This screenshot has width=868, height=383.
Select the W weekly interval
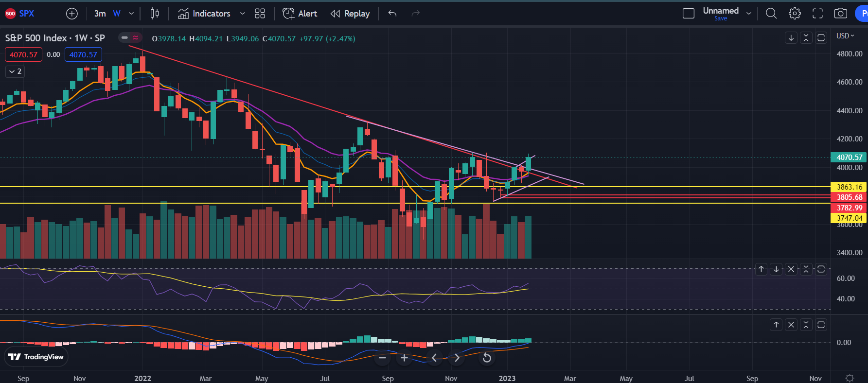pyautogui.click(x=117, y=14)
